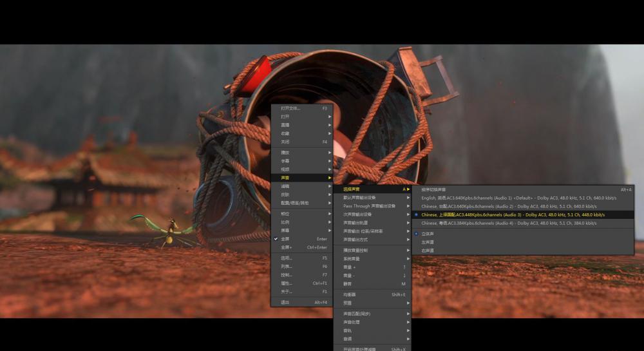This screenshot has height=351, width=644.
Task: Choose 打开文件... (F3) in context menu
Action: coord(302,108)
